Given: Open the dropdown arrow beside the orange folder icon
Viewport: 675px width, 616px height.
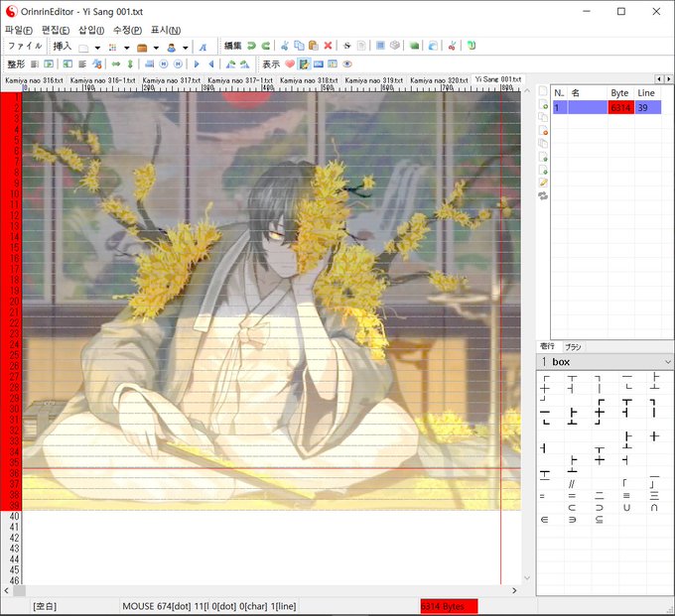Looking at the screenshot, I should (156, 47).
